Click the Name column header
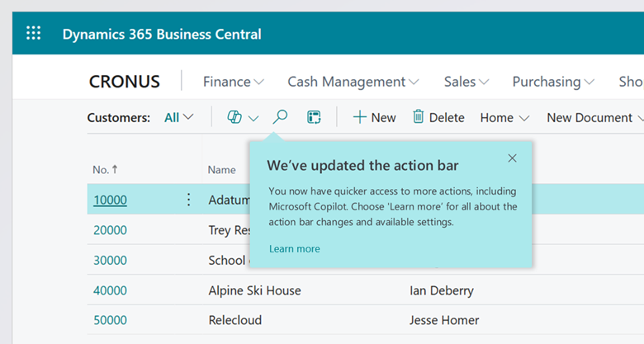 click(222, 170)
